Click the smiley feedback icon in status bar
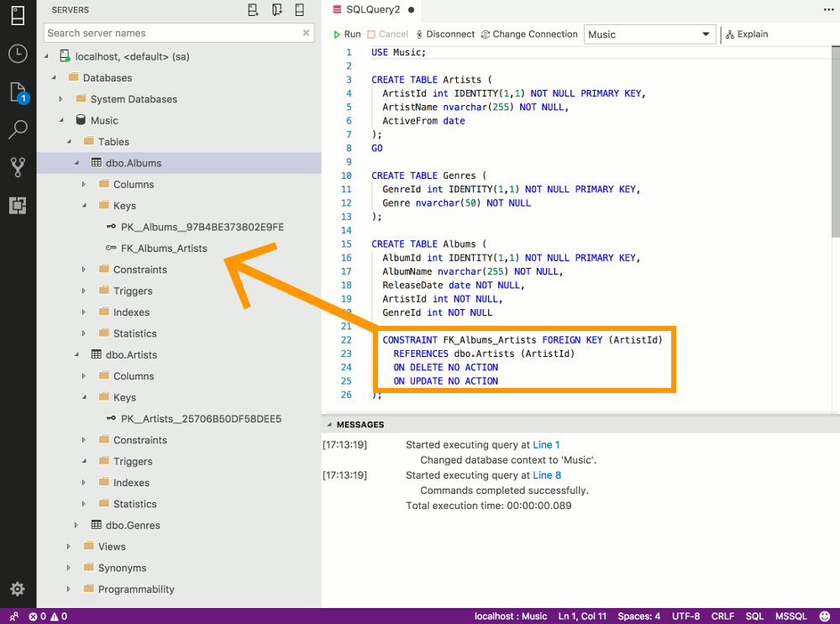 click(824, 616)
